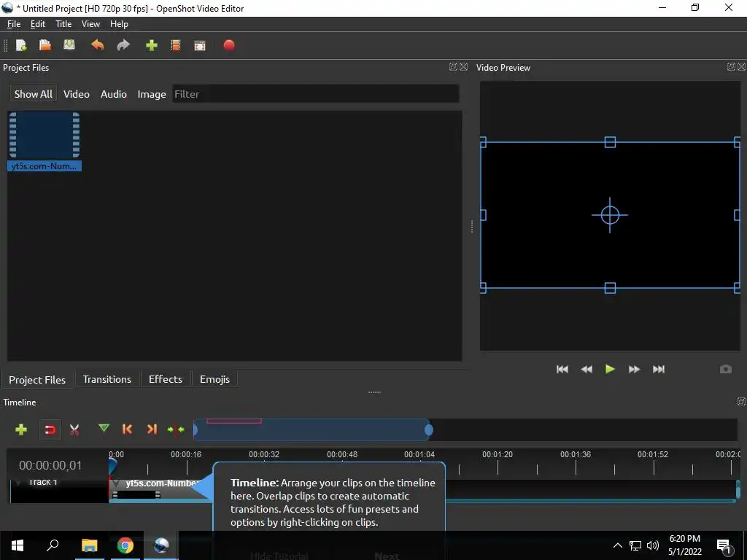Viewport: 747px width, 560px height.
Task: Jump to previous marker
Action: (x=127, y=429)
